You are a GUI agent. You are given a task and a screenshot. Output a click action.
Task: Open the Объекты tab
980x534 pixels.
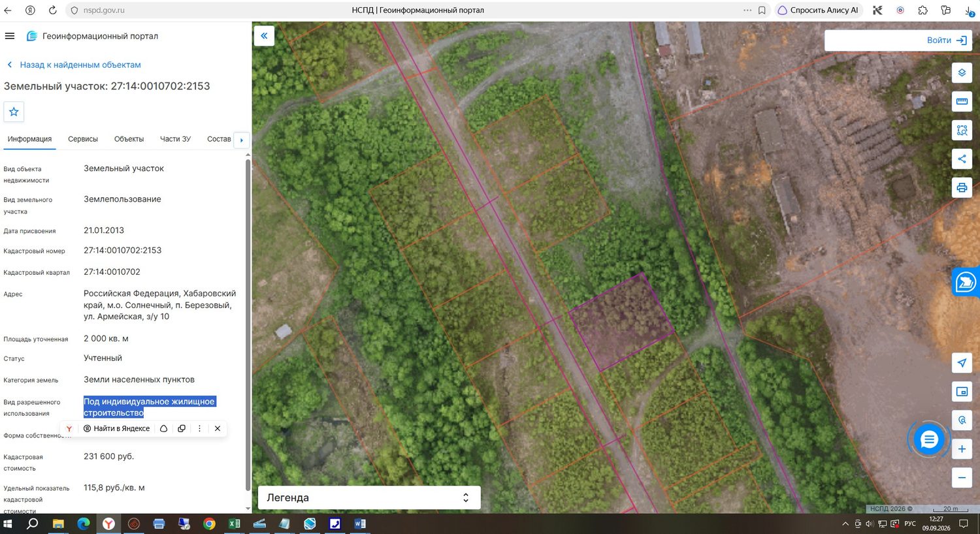click(129, 139)
